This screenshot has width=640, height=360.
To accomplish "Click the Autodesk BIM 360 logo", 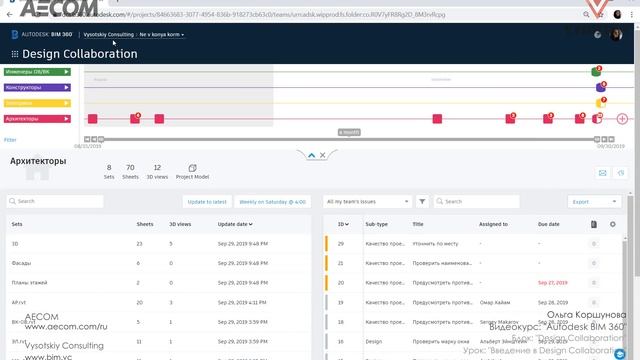I will pyautogui.click(x=42, y=34).
